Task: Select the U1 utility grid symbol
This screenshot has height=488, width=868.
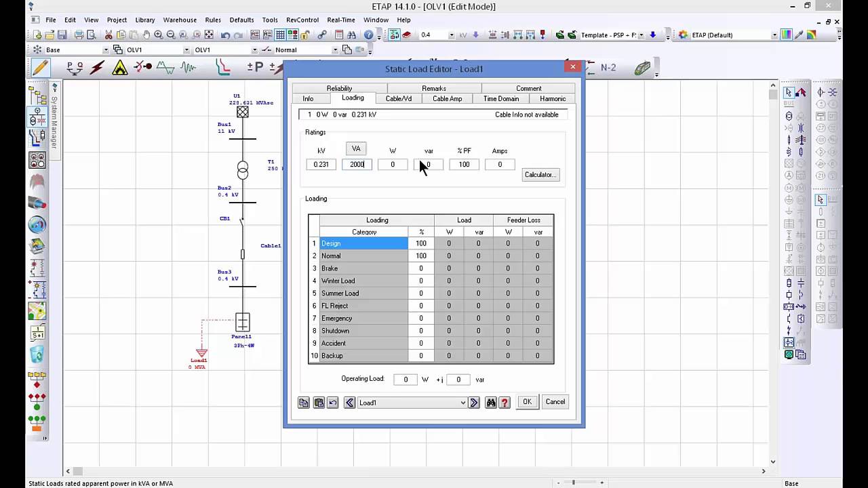Action: point(242,113)
